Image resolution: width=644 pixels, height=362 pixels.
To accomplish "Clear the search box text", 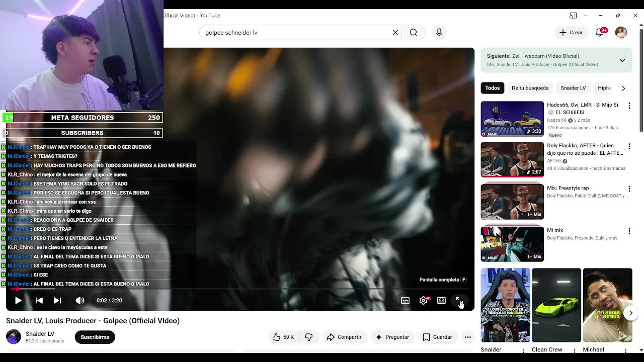I will tap(395, 32).
